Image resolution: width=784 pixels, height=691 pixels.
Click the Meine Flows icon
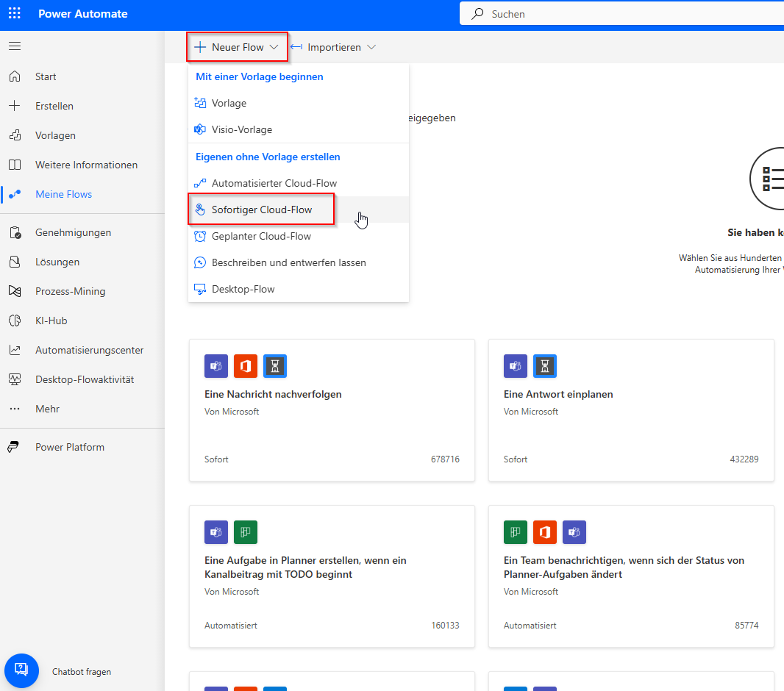[15, 194]
